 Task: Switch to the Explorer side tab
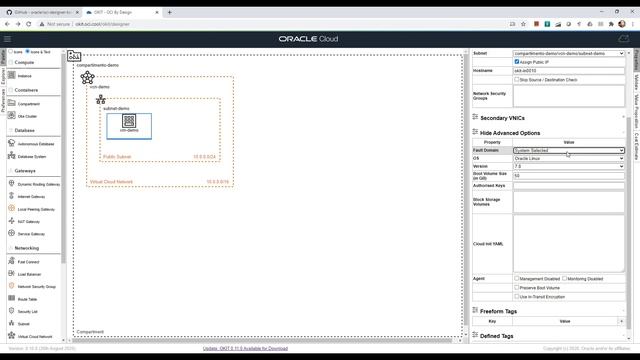pyautogui.click(x=3, y=76)
